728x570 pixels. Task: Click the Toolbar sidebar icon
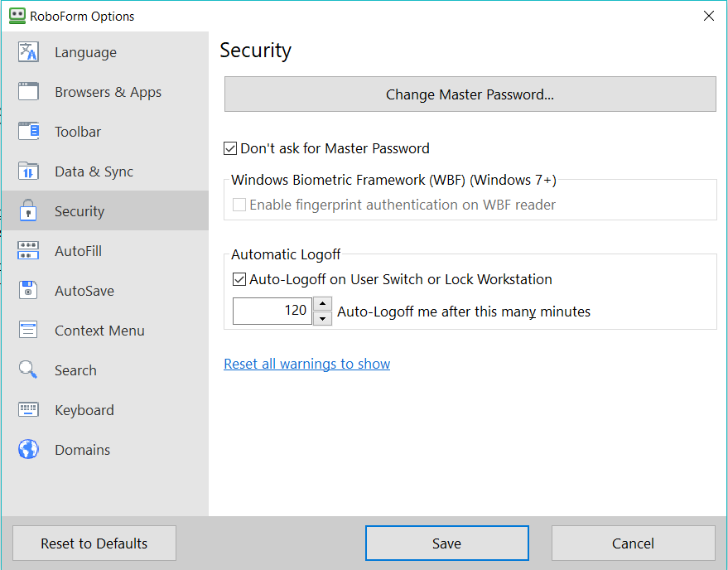[28, 132]
